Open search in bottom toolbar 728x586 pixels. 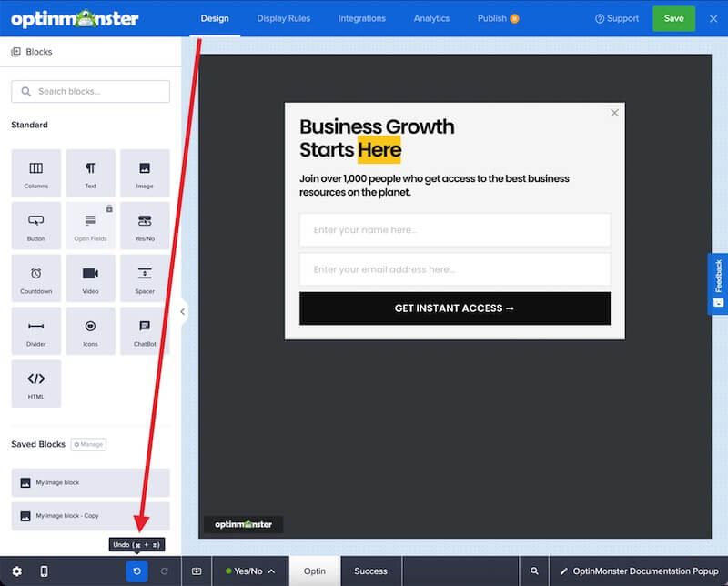click(534, 571)
